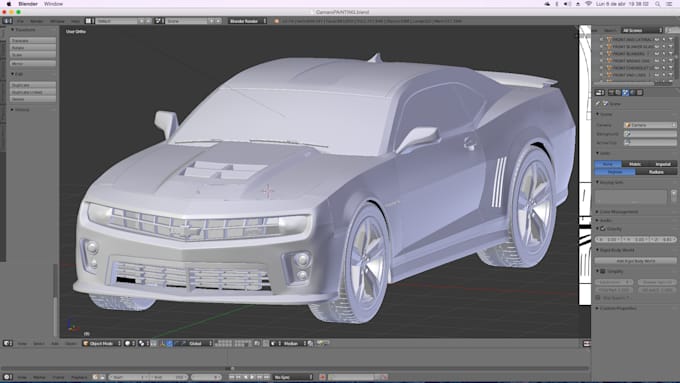Click the timeline Start frame field
The height and width of the screenshot is (383, 680).
129,377
